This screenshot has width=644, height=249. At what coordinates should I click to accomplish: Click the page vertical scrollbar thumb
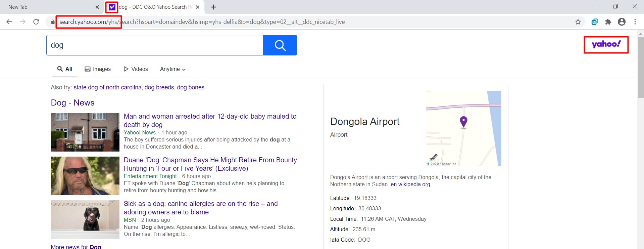[641, 67]
